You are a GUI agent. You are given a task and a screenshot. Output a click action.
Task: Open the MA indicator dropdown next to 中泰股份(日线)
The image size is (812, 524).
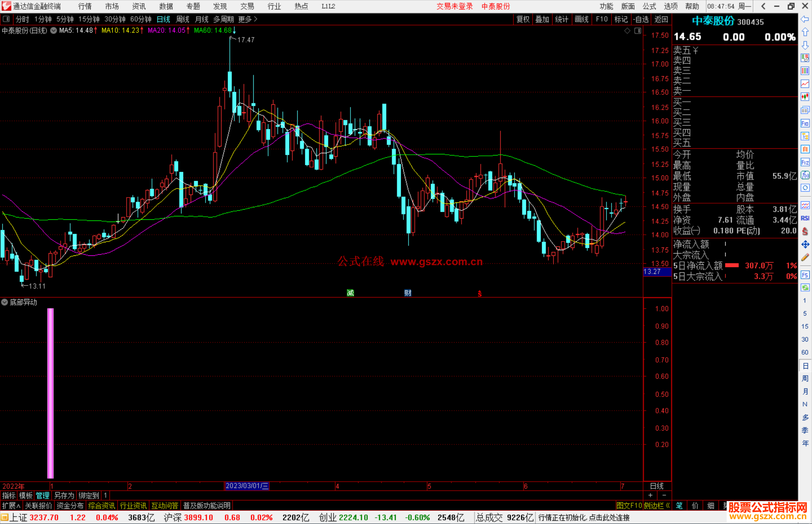[x=54, y=30]
